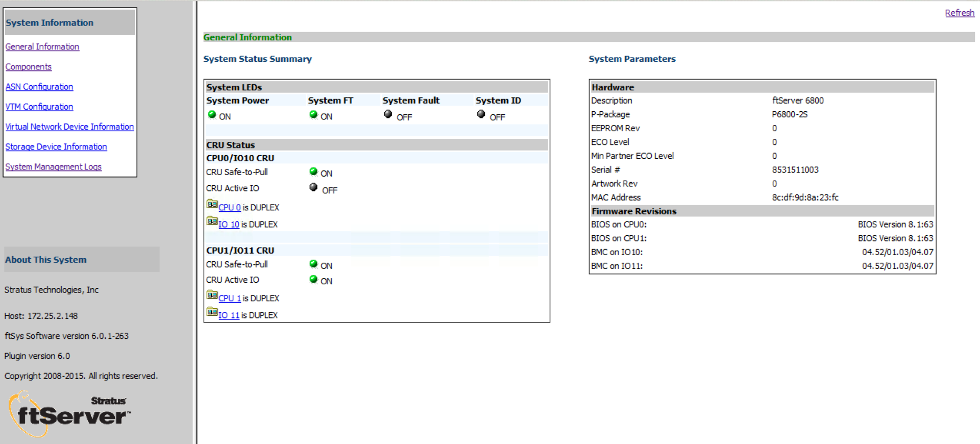Click the System Status Summary heading
Screen dimensions: 980x444
[258, 59]
